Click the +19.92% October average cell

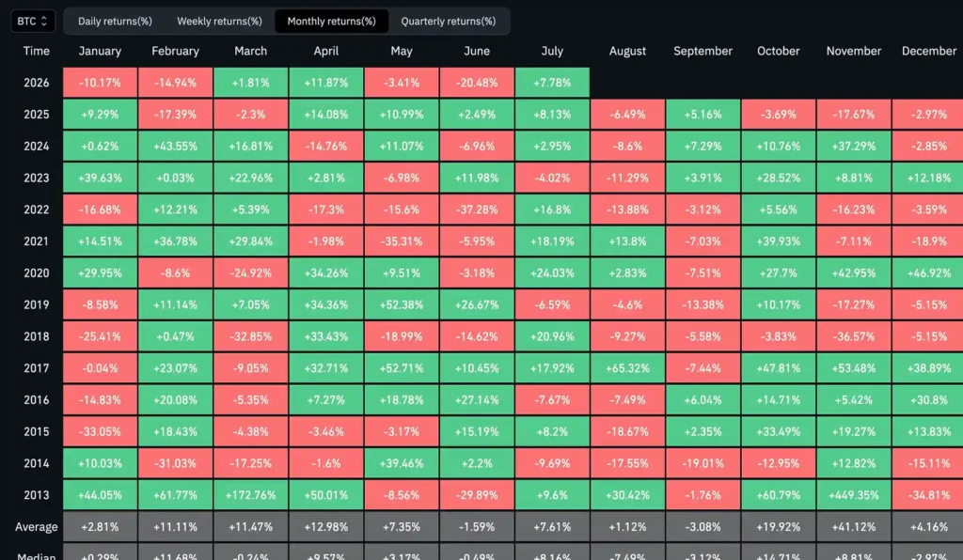778,527
